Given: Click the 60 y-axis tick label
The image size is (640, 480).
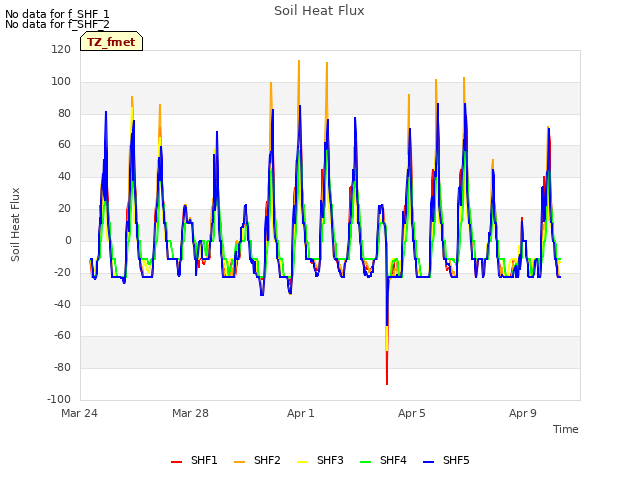Looking at the screenshot, I should [64, 144].
